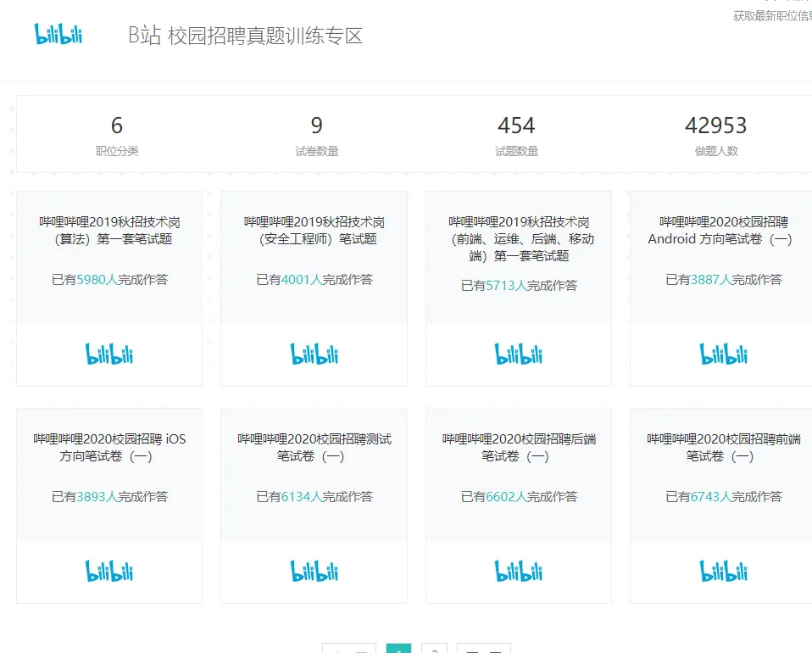Click the number 42953 for participants
The width and height of the screenshot is (812, 653).
[x=716, y=126]
